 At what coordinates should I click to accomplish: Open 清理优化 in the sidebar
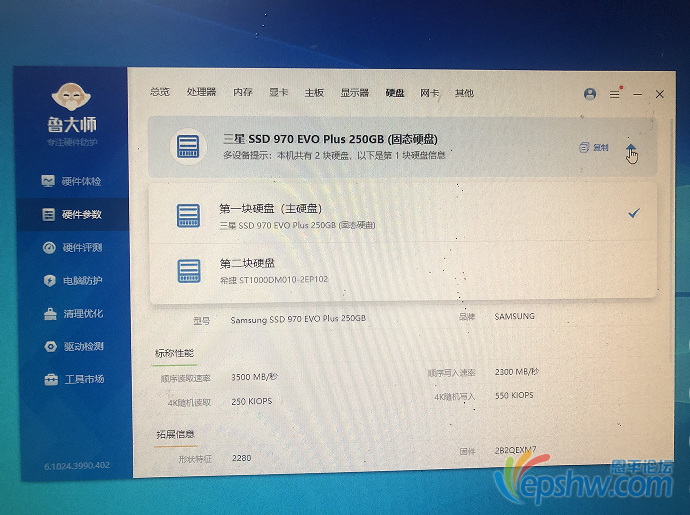73,313
